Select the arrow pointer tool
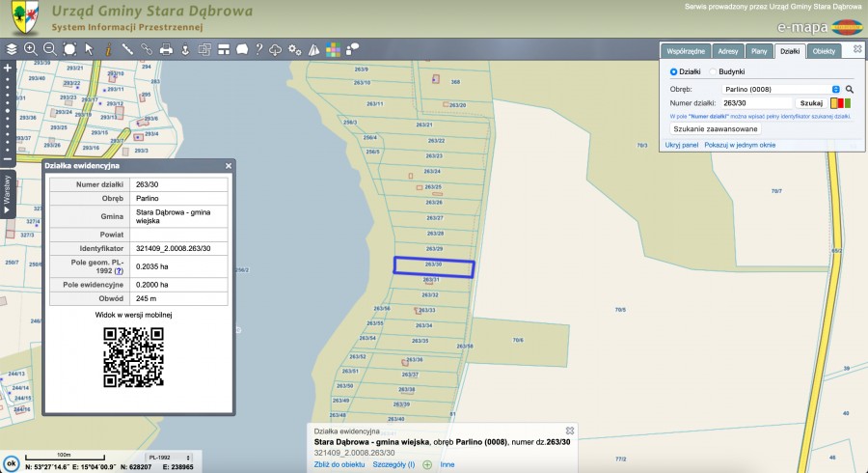 [88, 48]
